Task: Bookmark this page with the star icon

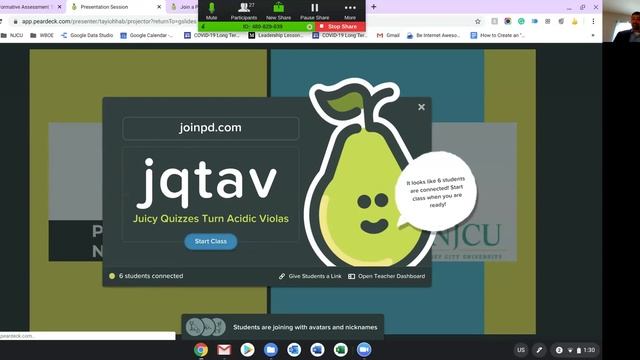Action: coord(478,21)
